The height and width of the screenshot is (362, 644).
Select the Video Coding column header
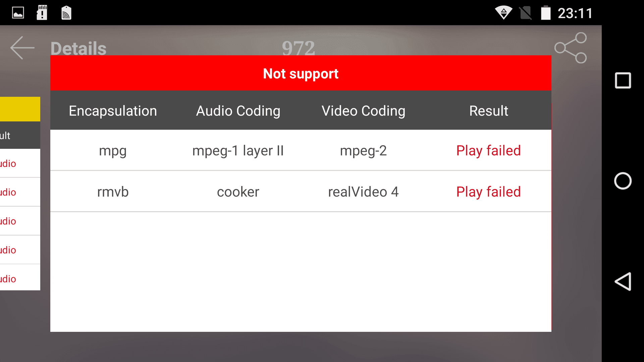pyautogui.click(x=363, y=111)
